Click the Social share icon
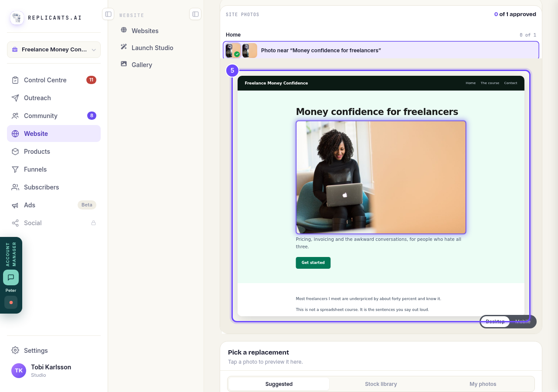The image size is (558, 392). click(x=15, y=223)
